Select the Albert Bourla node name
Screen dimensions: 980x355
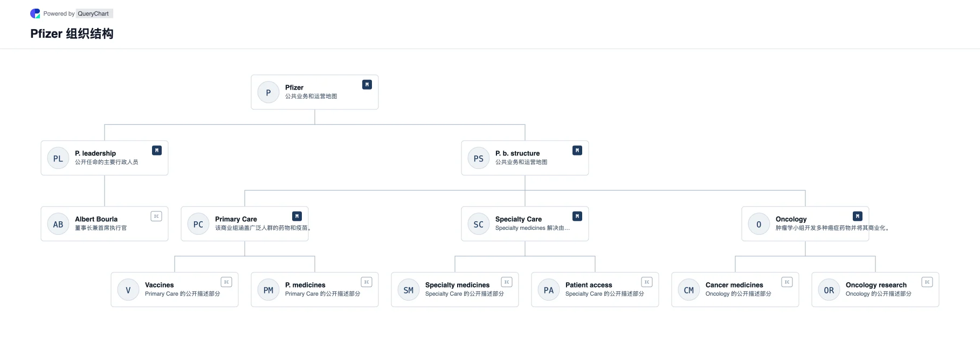tap(96, 219)
